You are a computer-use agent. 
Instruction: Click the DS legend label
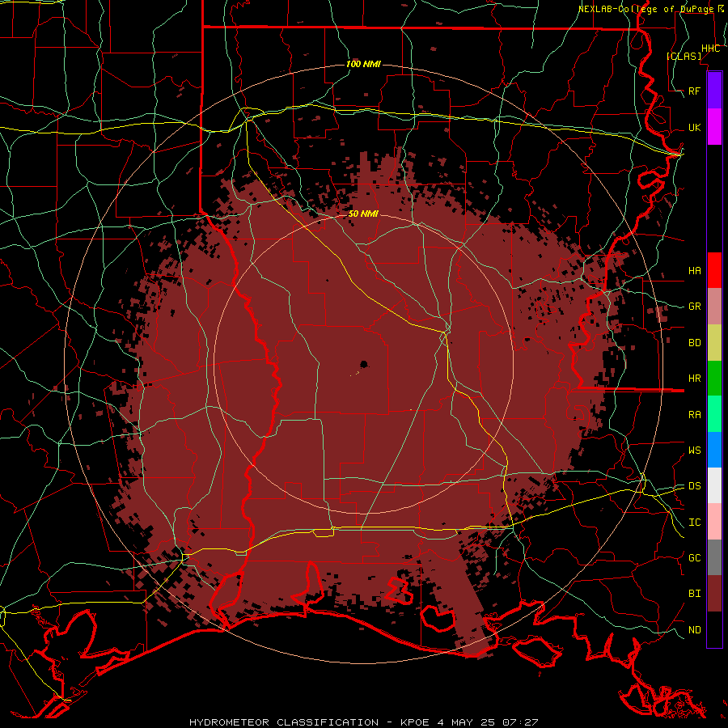pyautogui.click(x=694, y=486)
